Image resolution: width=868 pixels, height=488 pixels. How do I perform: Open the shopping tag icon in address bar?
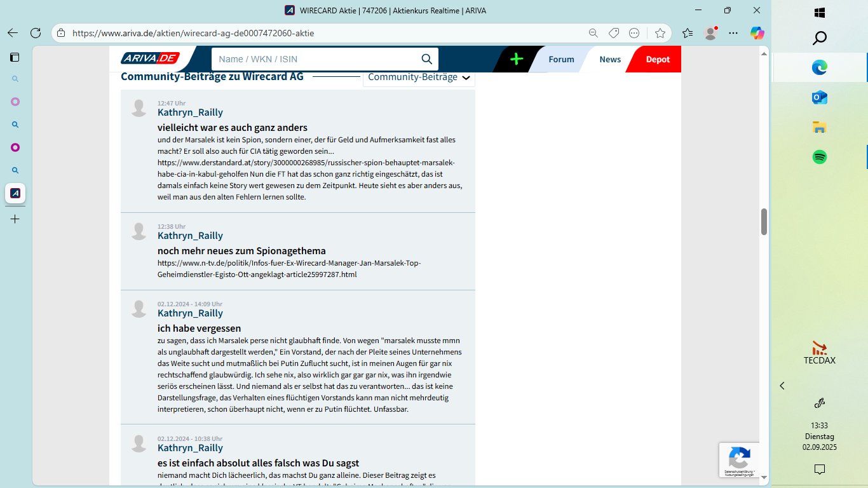613,32
